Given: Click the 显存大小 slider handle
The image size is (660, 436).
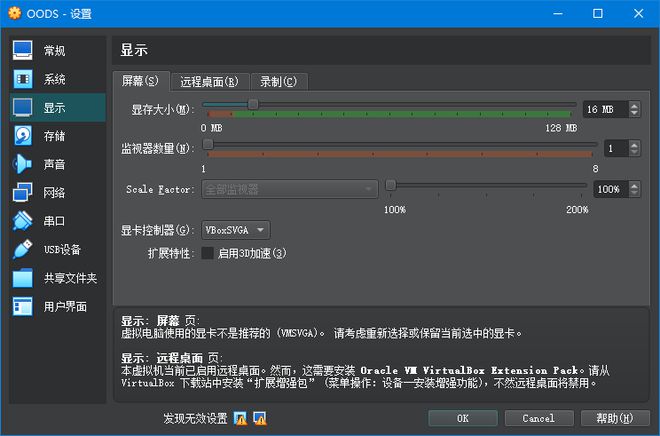Looking at the screenshot, I should point(253,104).
